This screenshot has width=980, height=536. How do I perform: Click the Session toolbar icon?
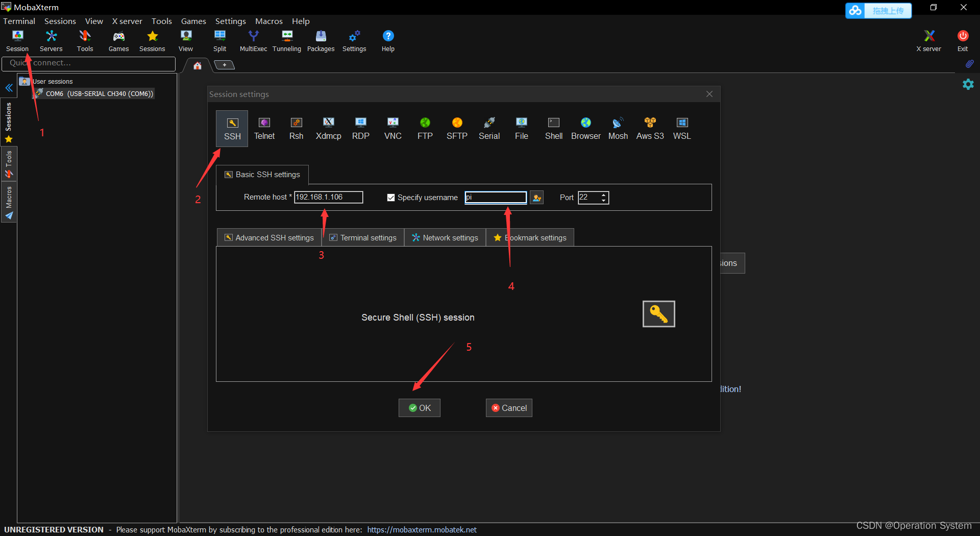pos(17,41)
